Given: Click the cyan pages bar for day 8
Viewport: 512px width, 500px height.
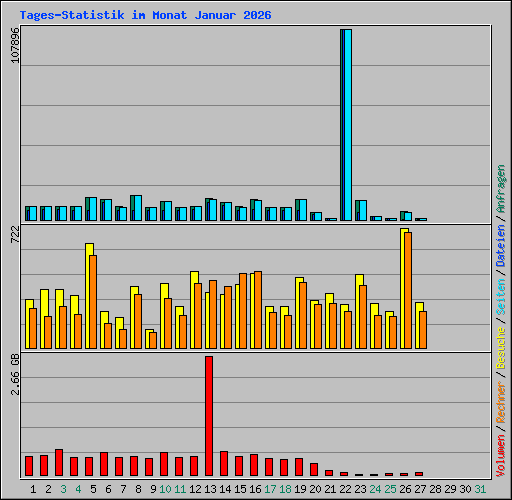Looking at the screenshot, I should click(x=138, y=208).
